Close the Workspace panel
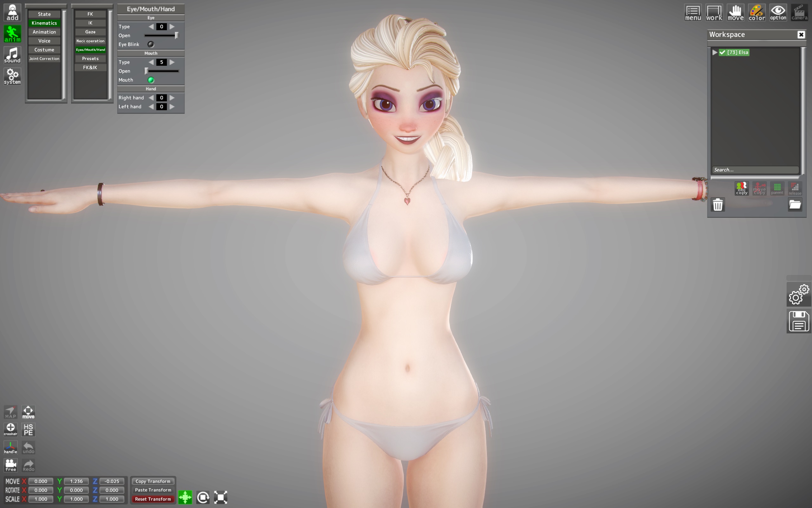Screen dimensions: 812x508 pyautogui.click(x=801, y=35)
